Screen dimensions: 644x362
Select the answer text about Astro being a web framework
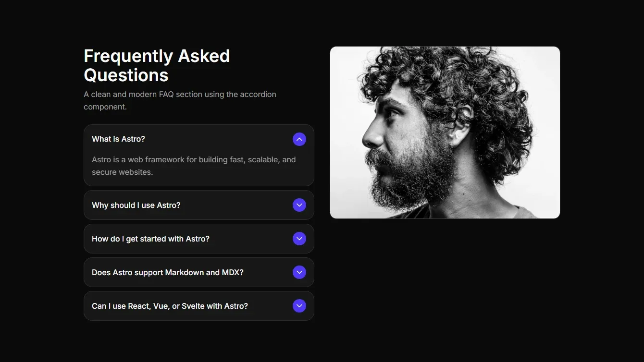(194, 166)
